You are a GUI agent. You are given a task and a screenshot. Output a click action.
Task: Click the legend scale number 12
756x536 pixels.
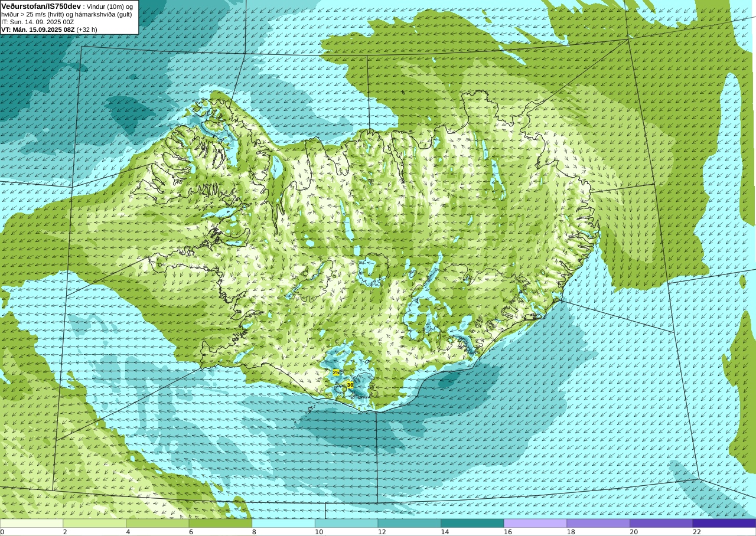382,532
